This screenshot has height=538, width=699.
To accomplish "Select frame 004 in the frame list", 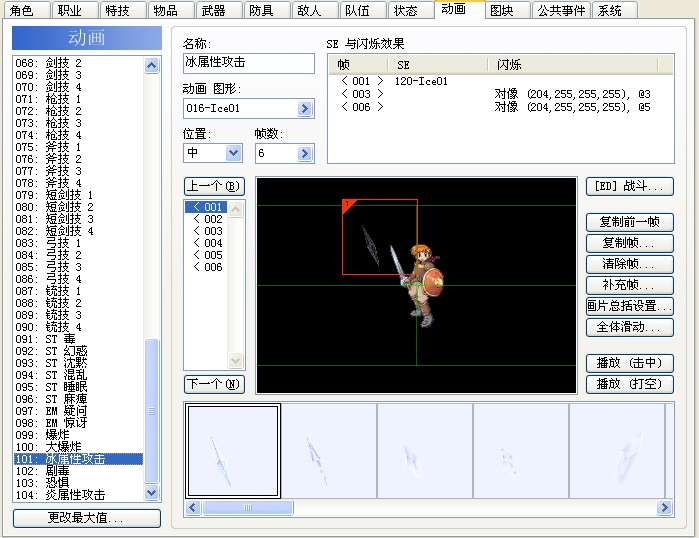I will point(208,243).
